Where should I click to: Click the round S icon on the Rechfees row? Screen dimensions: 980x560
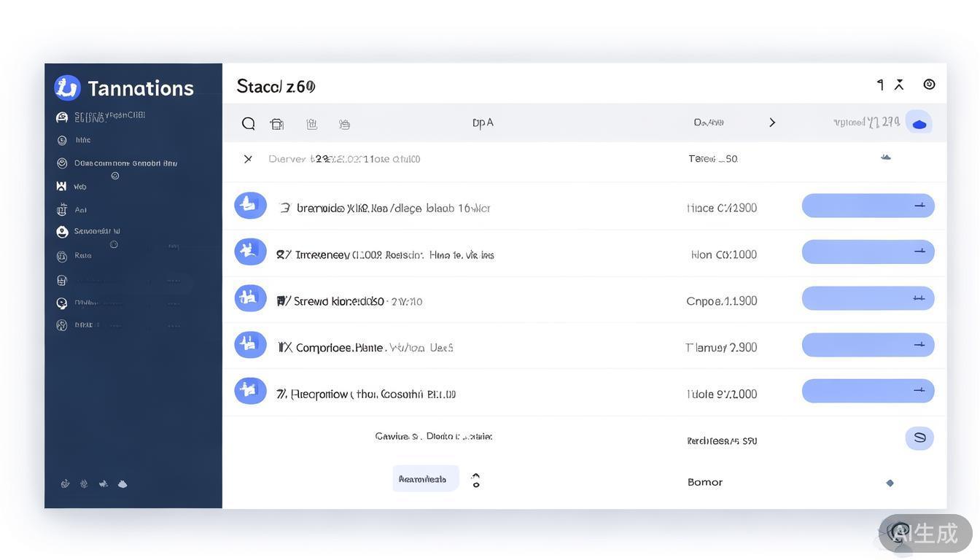pos(919,438)
